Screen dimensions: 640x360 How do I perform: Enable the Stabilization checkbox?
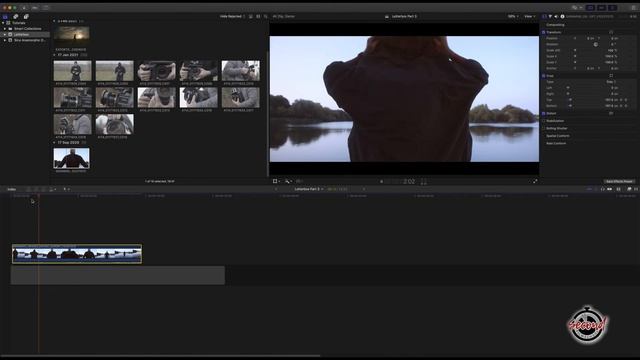[x=544, y=121]
